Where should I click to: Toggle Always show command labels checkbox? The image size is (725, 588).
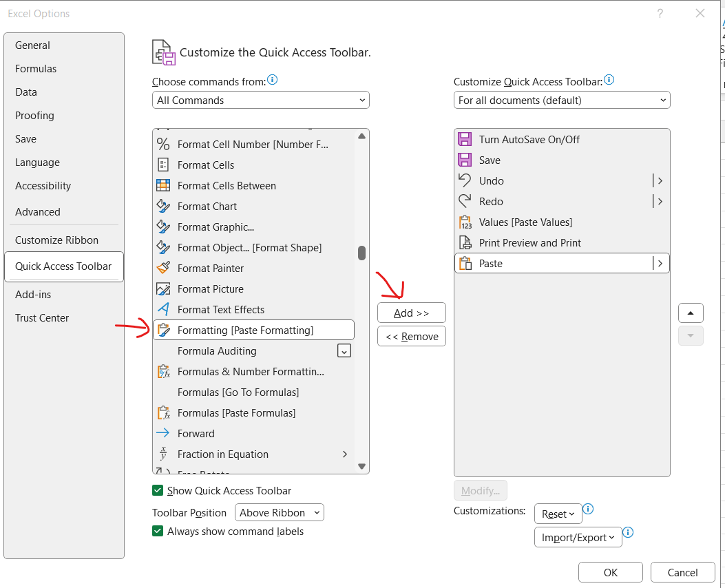(x=158, y=531)
